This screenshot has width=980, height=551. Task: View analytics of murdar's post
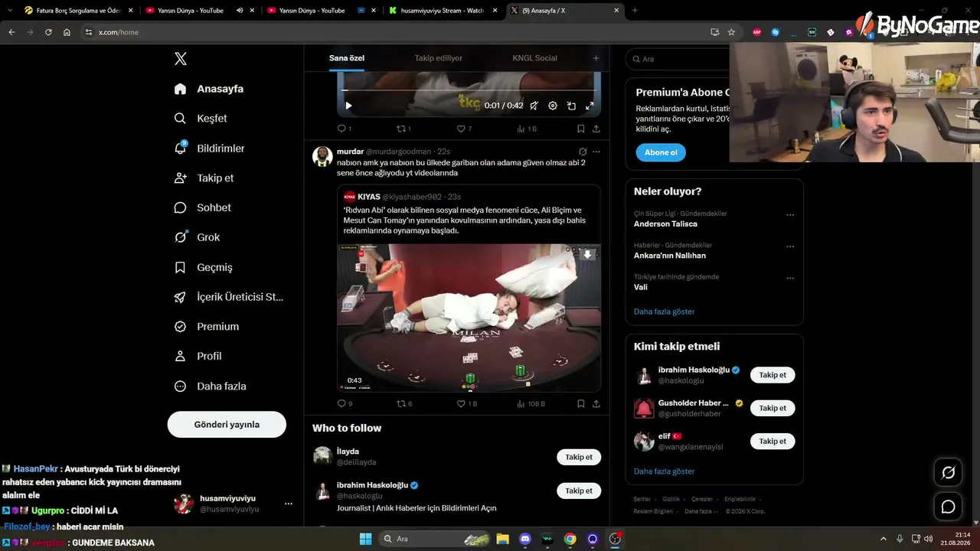pos(531,403)
